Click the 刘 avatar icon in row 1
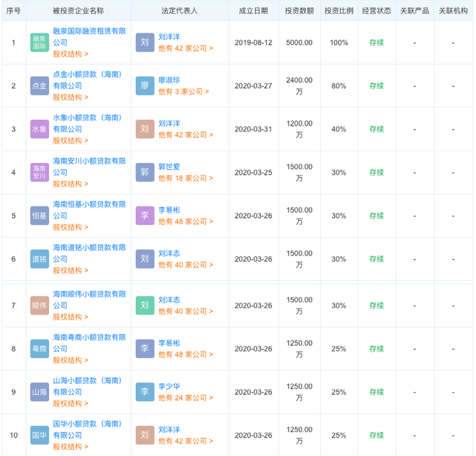 click(x=145, y=43)
